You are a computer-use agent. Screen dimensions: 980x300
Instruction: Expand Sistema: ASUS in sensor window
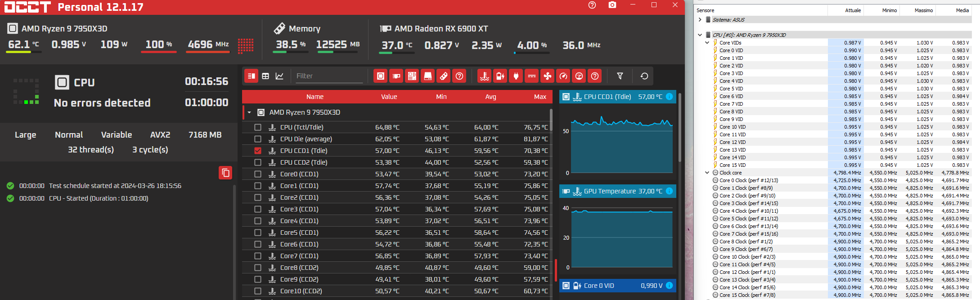700,20
